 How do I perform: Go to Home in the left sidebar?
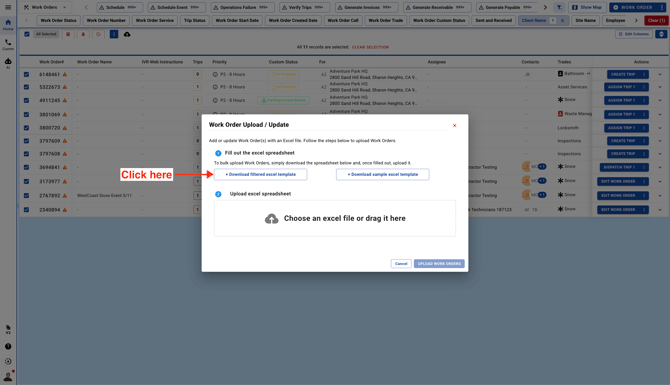tap(8, 25)
